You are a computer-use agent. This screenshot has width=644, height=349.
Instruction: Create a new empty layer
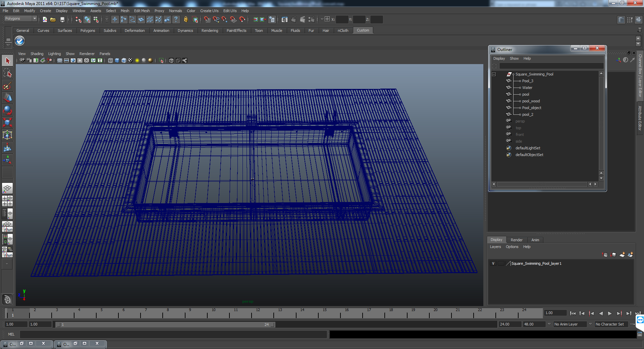622,255
